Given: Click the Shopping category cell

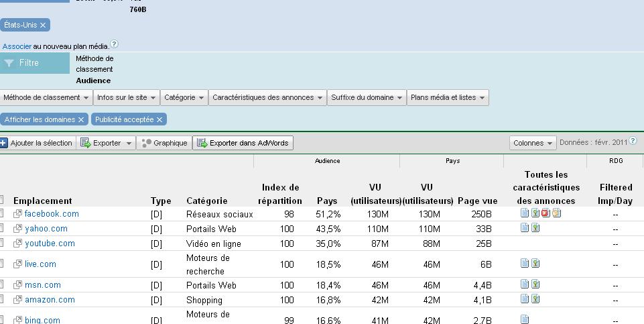Looking at the screenshot, I should [204, 300].
